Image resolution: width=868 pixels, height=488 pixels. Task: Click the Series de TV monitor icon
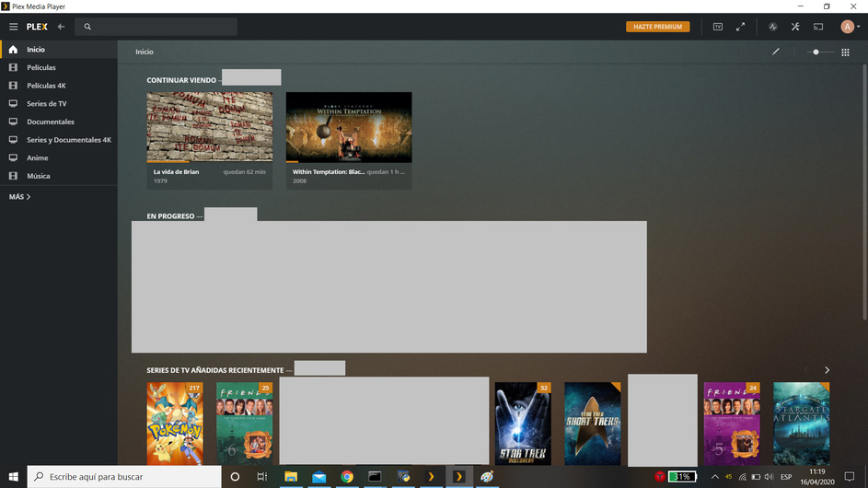pos(13,103)
